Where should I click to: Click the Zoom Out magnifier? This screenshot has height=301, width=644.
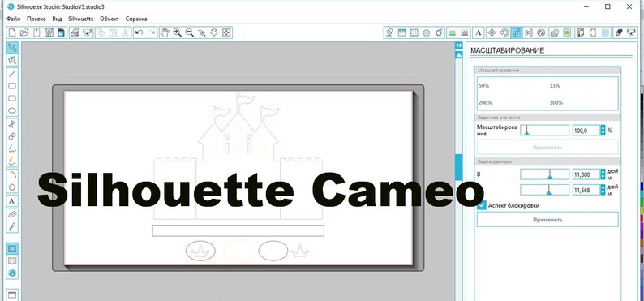[189, 32]
